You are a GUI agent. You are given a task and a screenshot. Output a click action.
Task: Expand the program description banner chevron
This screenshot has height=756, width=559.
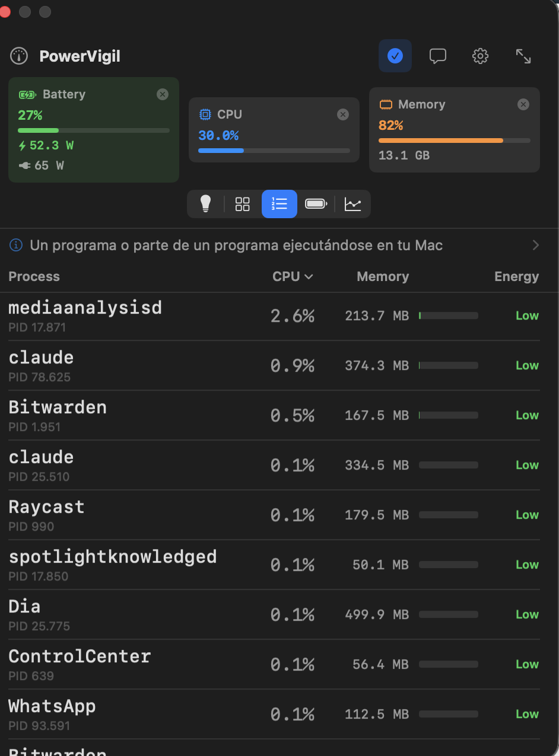[535, 244]
